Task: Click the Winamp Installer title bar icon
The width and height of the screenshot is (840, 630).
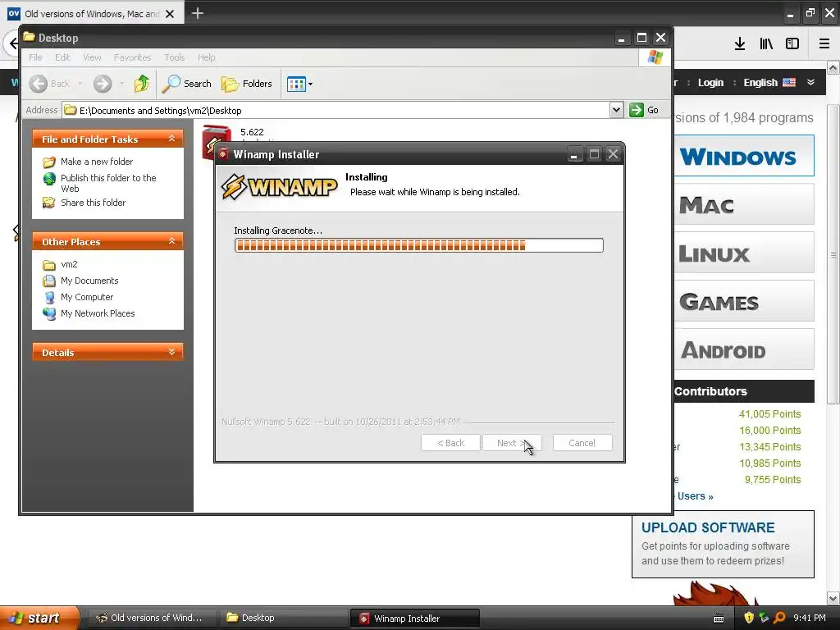Action: [224, 154]
